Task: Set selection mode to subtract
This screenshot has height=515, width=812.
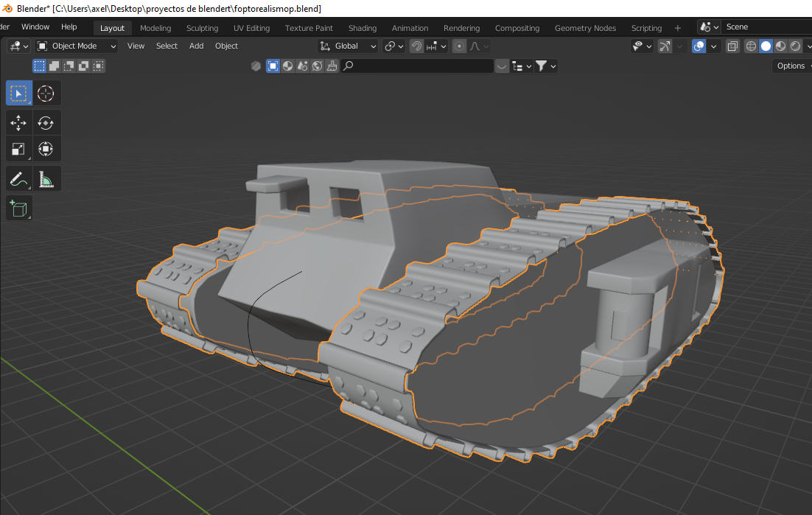Action: [69, 66]
